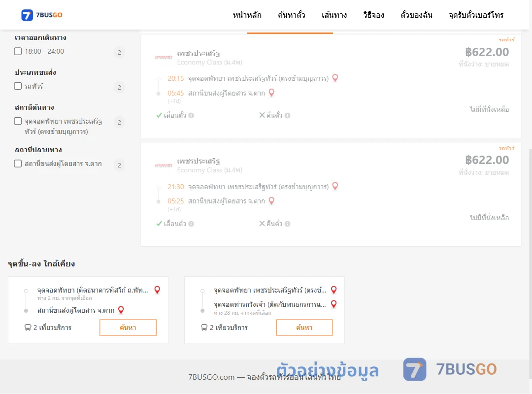Tick the 18:00 - 24:00 departure time checkbox

[x=18, y=51]
